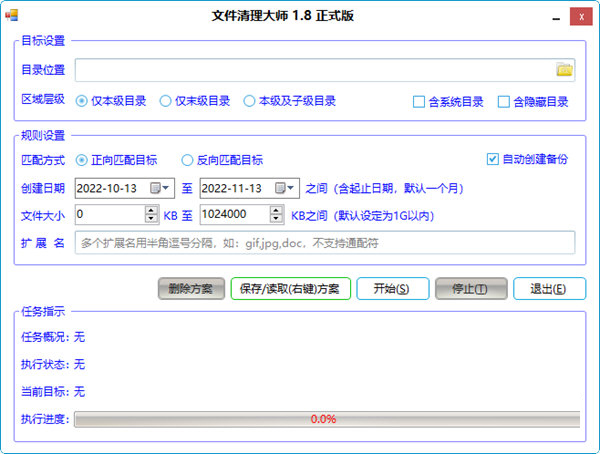
Task: Click the 当前目标: 无 text
Action: pos(53,392)
